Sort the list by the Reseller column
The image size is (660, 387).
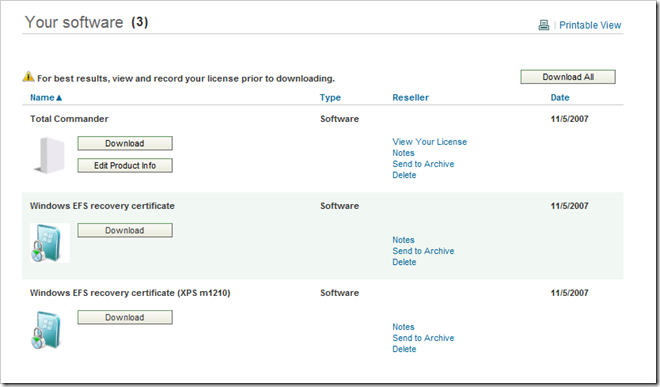(410, 98)
